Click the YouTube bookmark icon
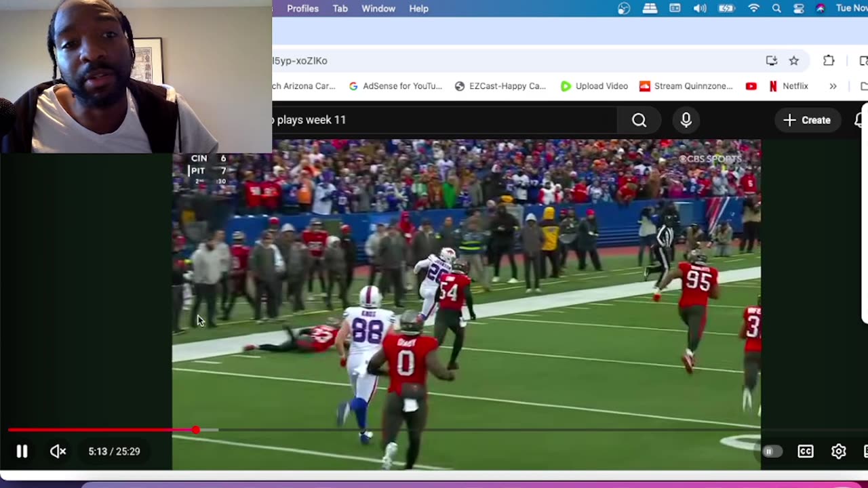The height and width of the screenshot is (488, 868). tap(751, 86)
